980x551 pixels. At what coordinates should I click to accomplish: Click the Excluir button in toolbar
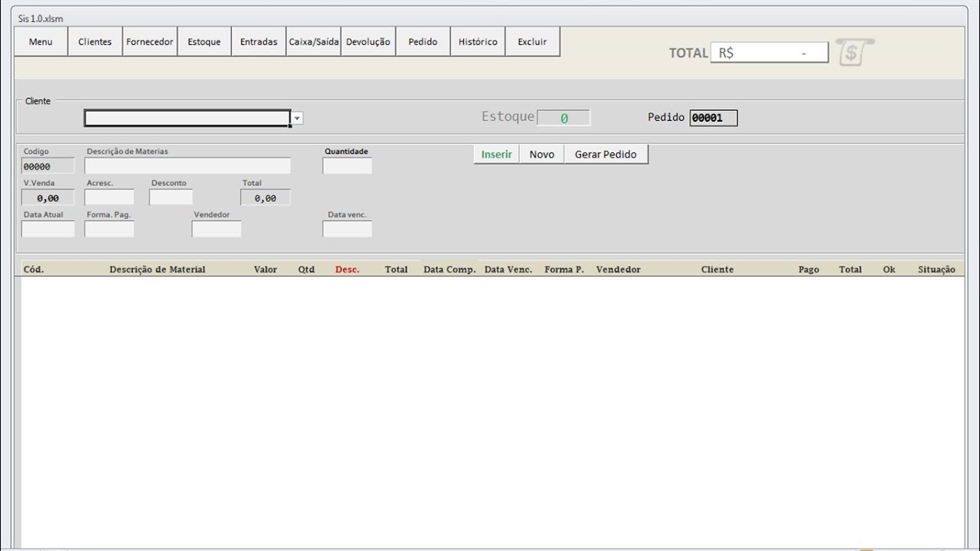(x=532, y=42)
